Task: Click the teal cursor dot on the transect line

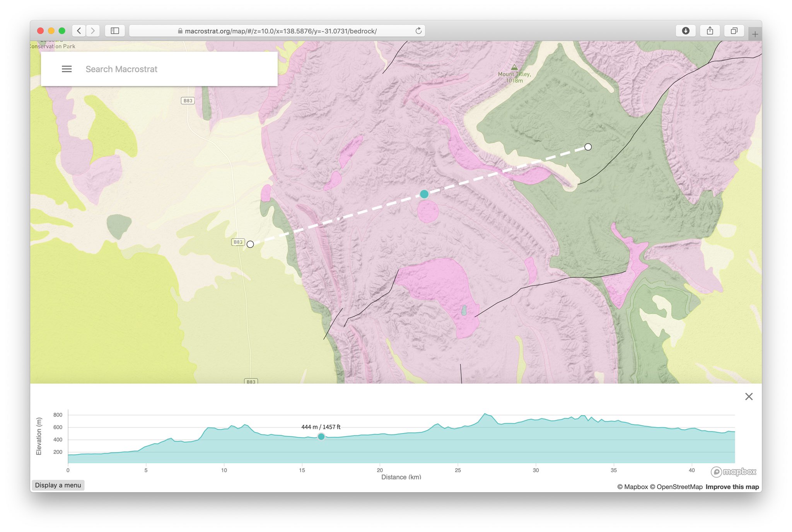Action: point(424,194)
